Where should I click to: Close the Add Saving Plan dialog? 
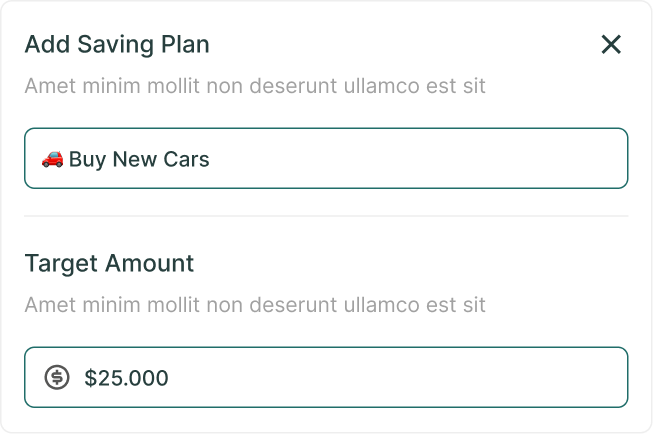(x=610, y=44)
